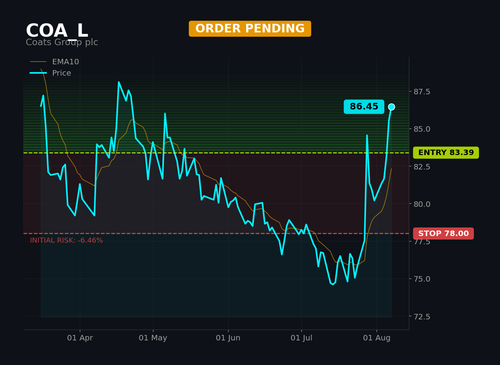This screenshot has width=500, height=365.
Task: Click the 87.5 y-axis tick label
Action: pyautogui.click(x=422, y=92)
